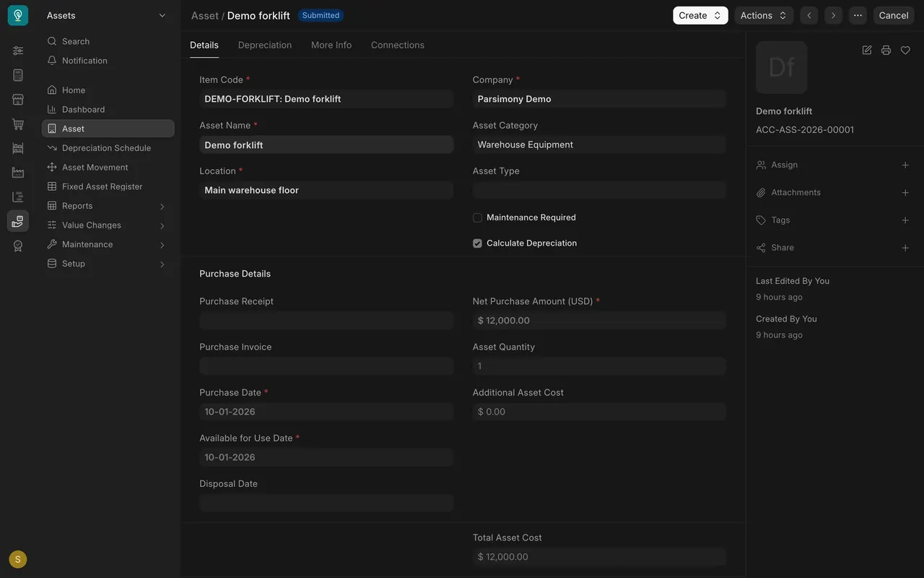Click the user avatar S at bottom left
The width and height of the screenshot is (924, 578).
pyautogui.click(x=18, y=559)
